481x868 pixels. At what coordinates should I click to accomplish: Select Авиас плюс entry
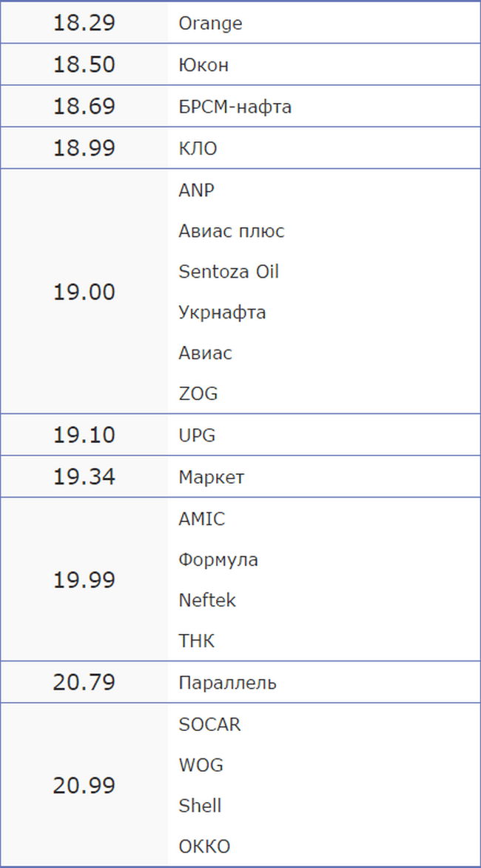[231, 231]
